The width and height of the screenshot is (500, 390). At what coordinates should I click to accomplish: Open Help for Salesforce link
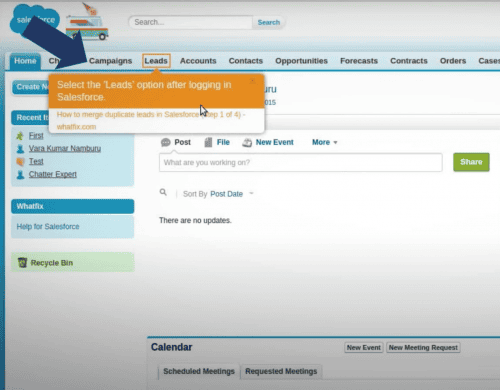pyautogui.click(x=48, y=227)
